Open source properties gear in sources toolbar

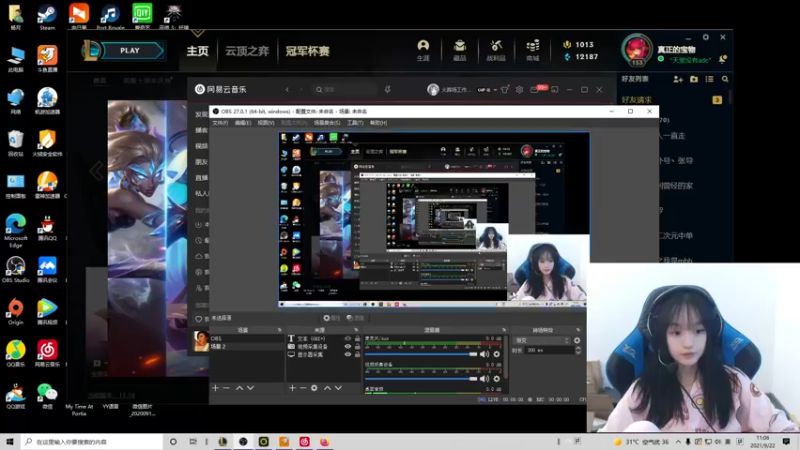pyautogui.click(x=314, y=388)
